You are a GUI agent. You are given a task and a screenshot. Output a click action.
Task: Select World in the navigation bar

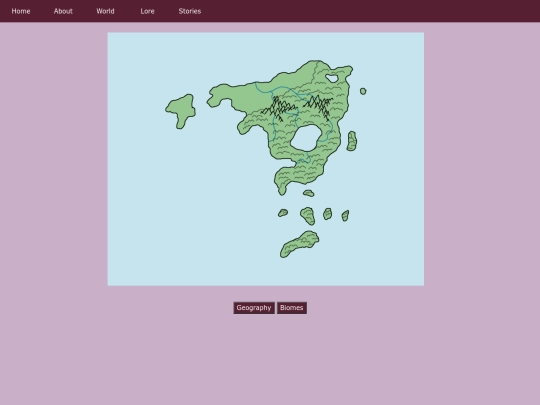pos(105,11)
